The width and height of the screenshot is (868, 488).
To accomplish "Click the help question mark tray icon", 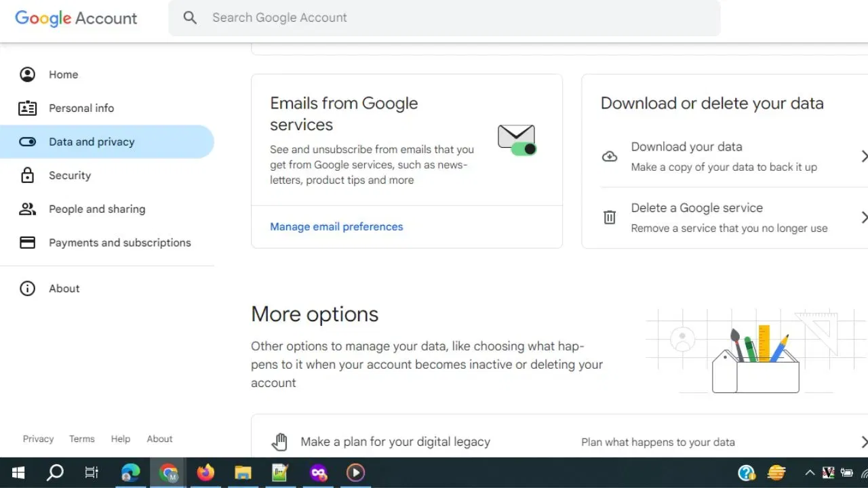I will 747,472.
